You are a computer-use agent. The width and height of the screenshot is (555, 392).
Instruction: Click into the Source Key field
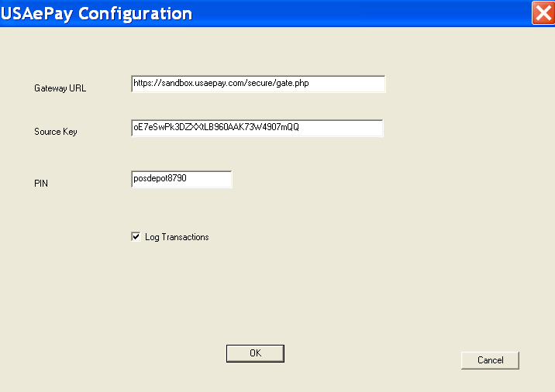(x=257, y=128)
